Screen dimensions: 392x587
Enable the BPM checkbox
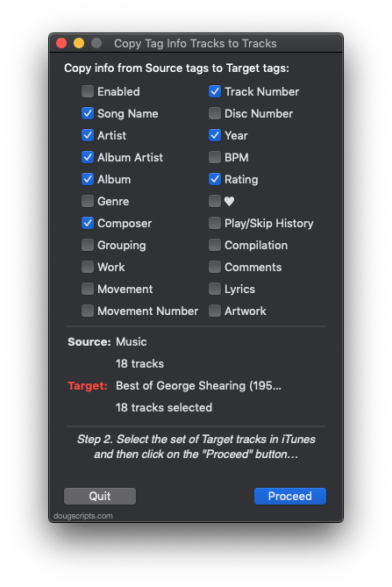point(215,157)
